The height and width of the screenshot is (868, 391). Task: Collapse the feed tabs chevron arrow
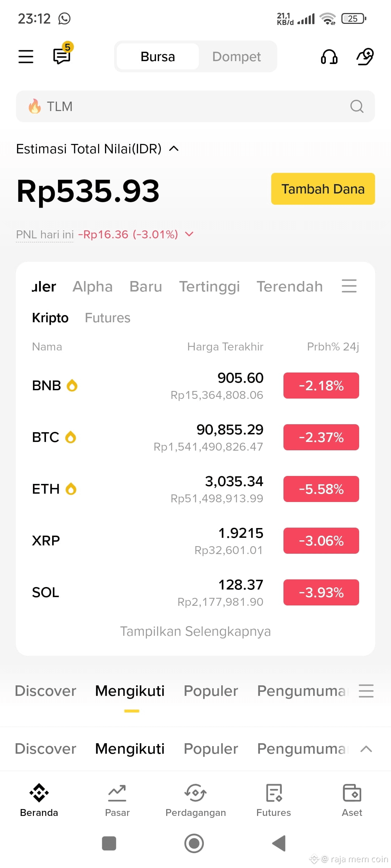(x=366, y=749)
